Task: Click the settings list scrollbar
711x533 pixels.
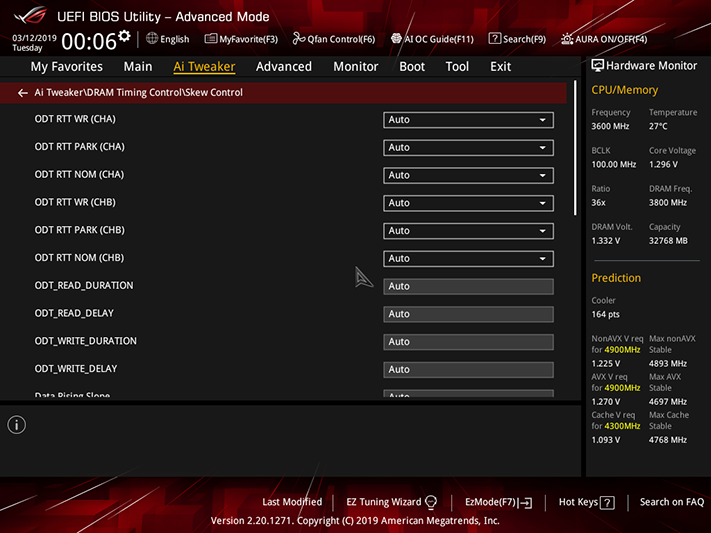Action: tap(575, 148)
